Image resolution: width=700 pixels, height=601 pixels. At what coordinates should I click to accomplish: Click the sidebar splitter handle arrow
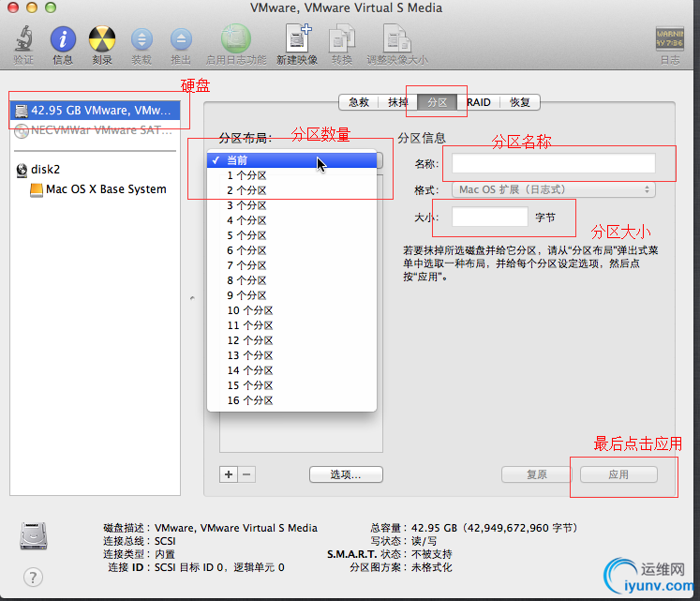click(192, 297)
